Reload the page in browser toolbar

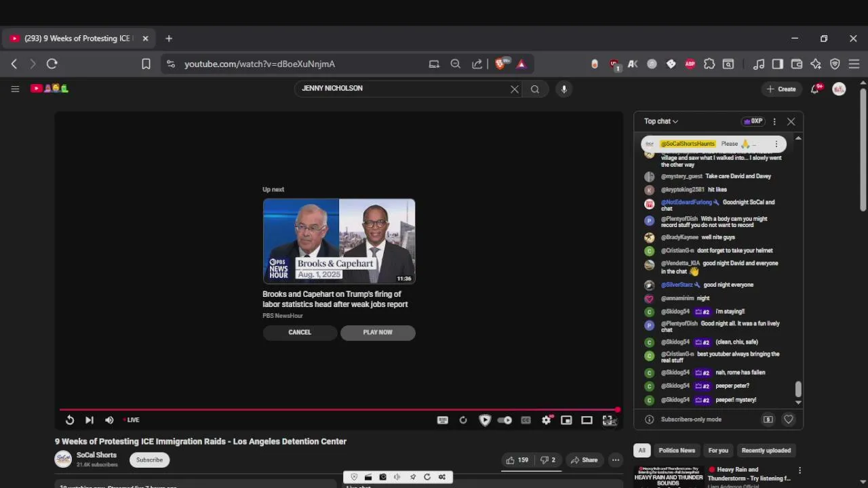pyautogui.click(x=52, y=64)
